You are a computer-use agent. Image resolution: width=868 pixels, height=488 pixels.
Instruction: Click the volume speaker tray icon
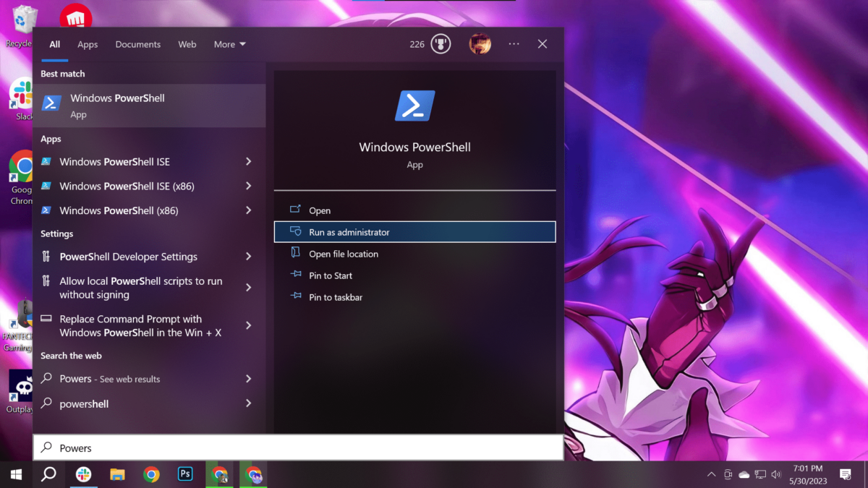pos(776,474)
